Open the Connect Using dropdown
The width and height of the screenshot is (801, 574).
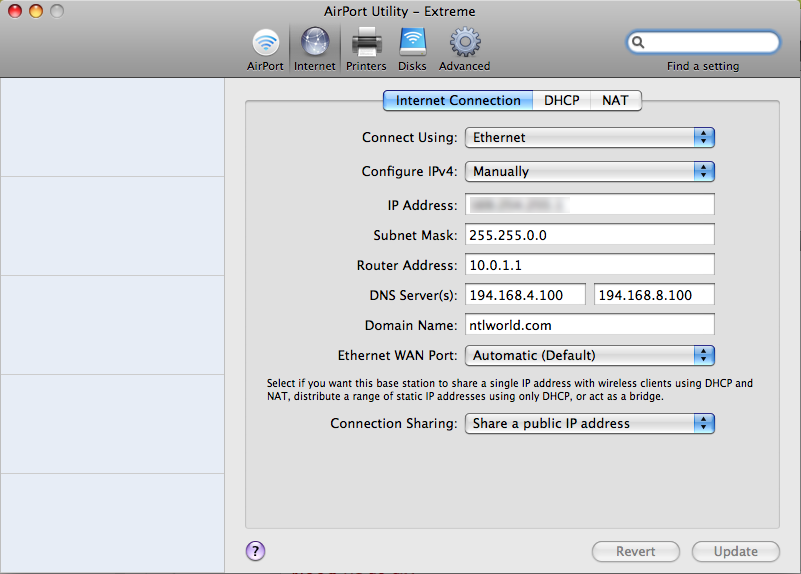pos(590,137)
